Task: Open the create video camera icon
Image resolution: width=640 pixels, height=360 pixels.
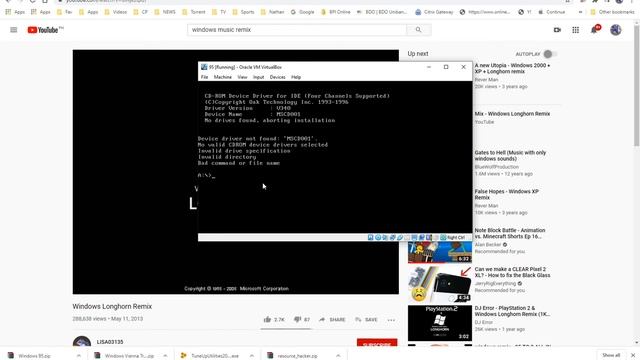Action: pyautogui.click(x=557, y=30)
